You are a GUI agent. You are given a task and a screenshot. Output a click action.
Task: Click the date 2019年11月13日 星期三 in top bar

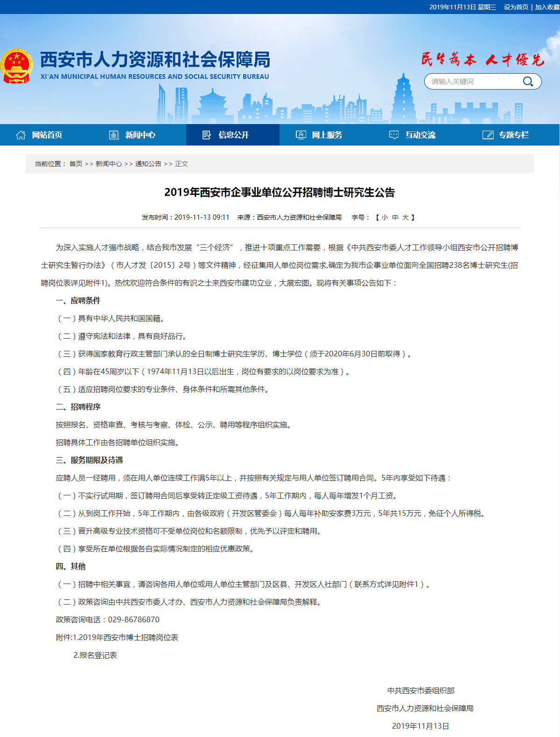(462, 7)
